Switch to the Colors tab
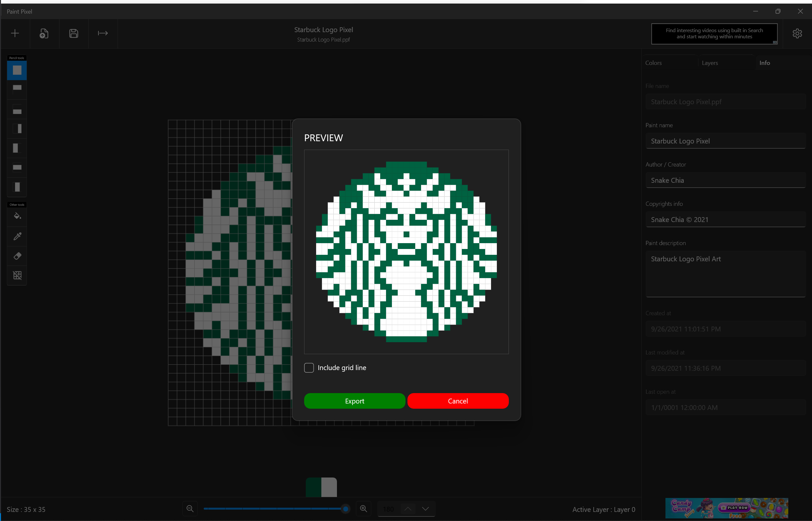Screen dimensions: 812x521 (x=653, y=63)
